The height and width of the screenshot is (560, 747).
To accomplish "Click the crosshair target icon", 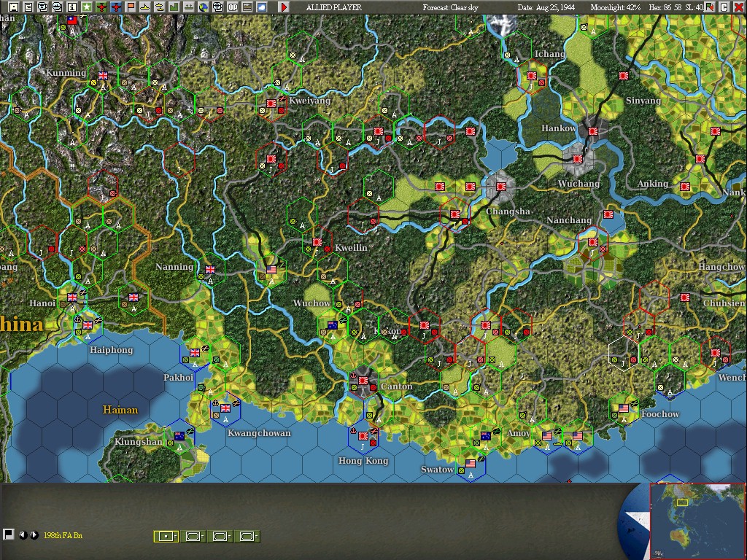I will coord(217,7).
